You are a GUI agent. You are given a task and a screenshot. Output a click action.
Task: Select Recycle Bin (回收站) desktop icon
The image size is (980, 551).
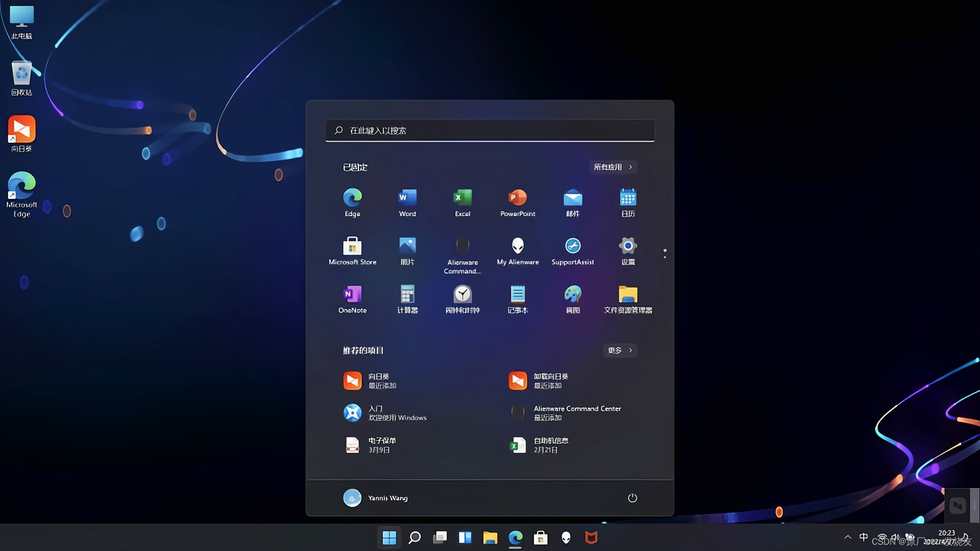click(22, 78)
